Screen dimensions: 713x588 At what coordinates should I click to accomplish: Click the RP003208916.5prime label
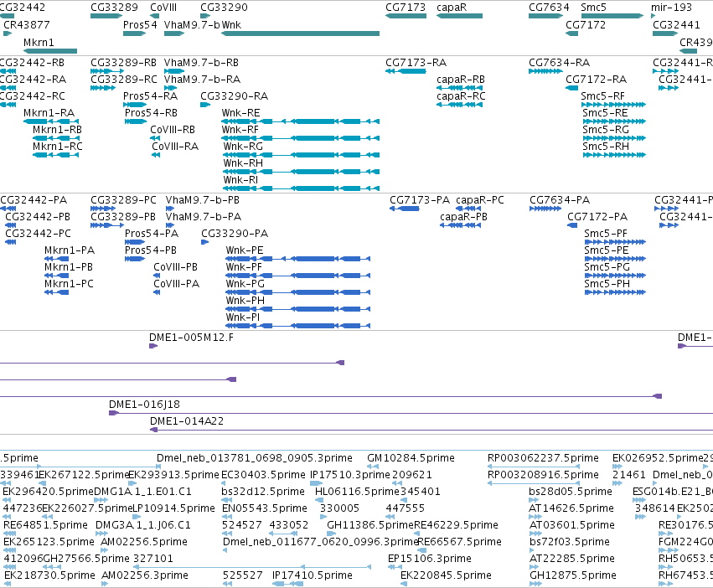[x=543, y=475]
